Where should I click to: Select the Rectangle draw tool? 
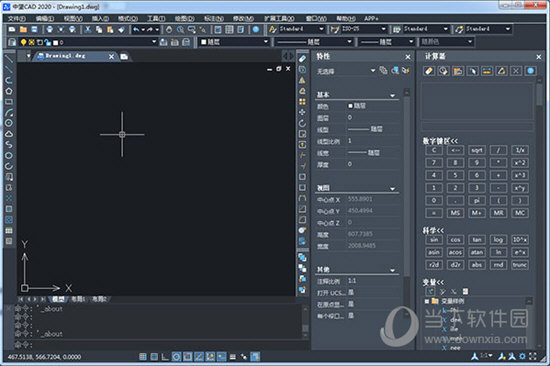[x=9, y=102]
